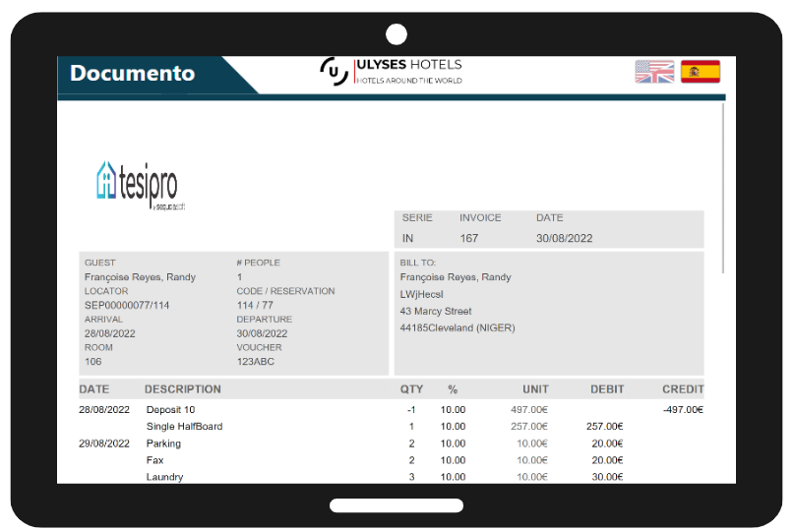The width and height of the screenshot is (794, 532).
Task: Select the Deposit 10 line item
Action: point(170,410)
